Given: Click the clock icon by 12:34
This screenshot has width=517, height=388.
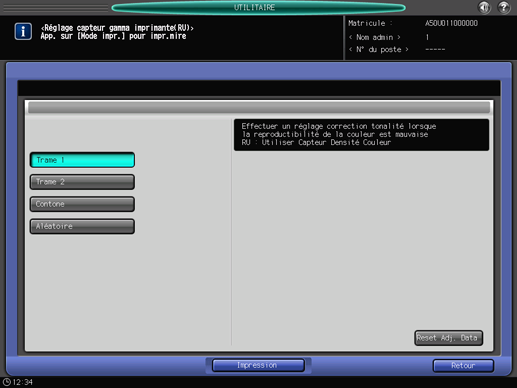Looking at the screenshot, I should [x=6, y=382].
